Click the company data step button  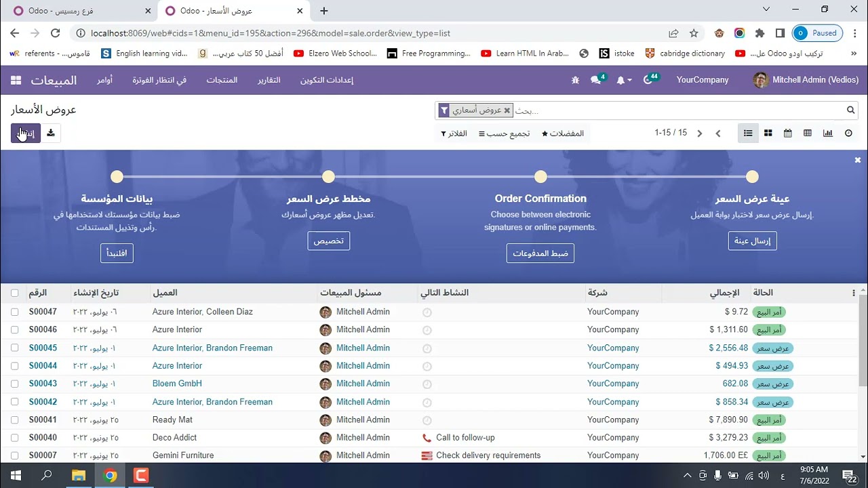[x=117, y=253]
